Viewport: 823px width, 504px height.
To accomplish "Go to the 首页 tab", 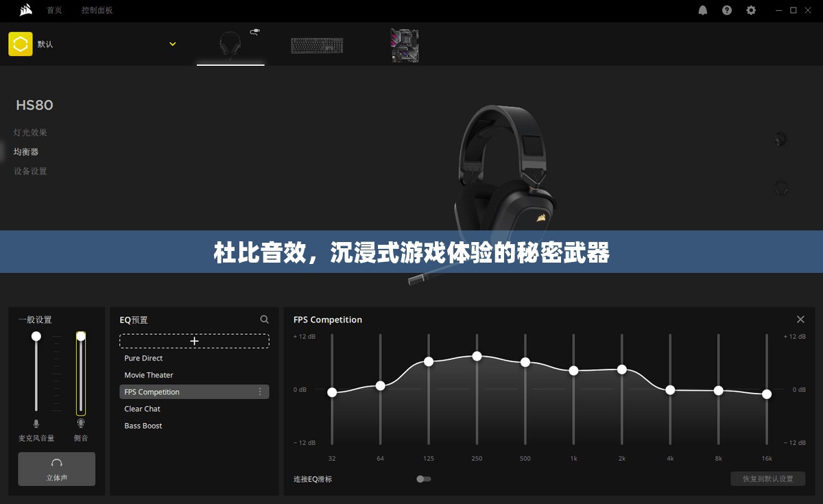I will (x=54, y=10).
